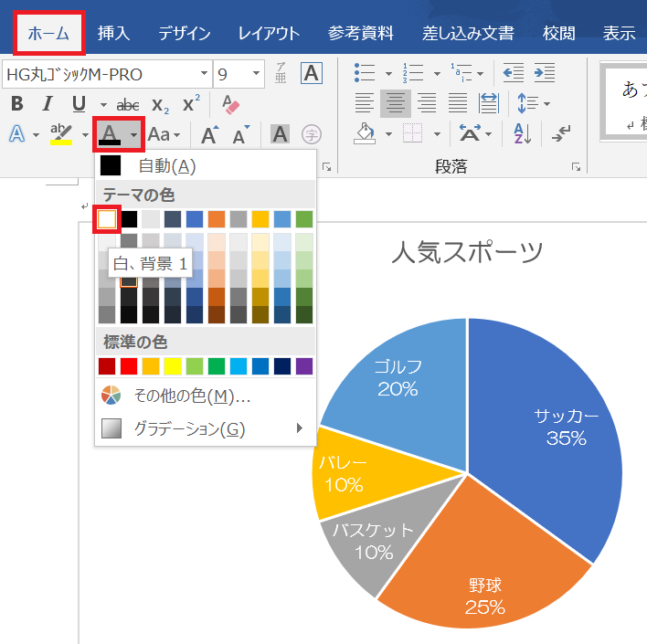This screenshot has width=647, height=644.
Task: Justify paragraph text
Action: click(458, 103)
